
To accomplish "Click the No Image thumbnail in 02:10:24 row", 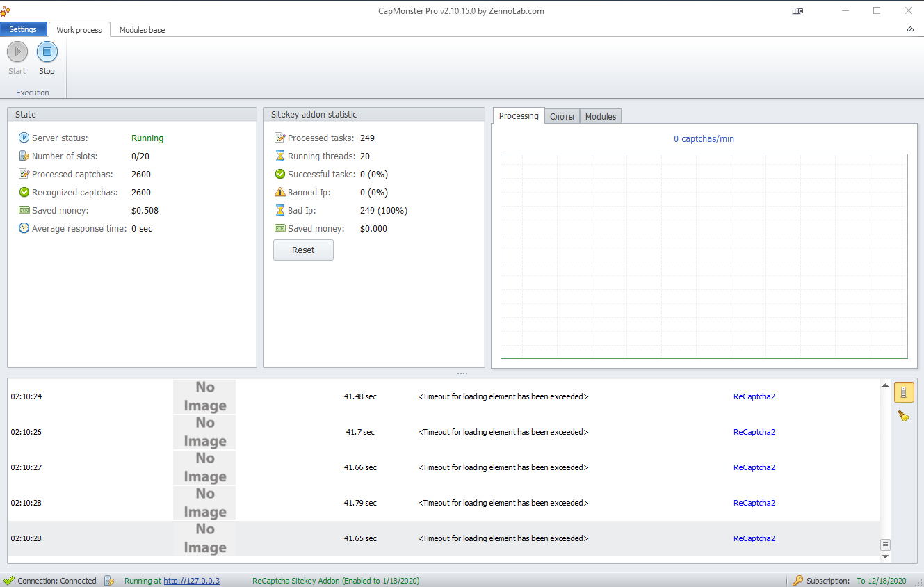I will tap(205, 396).
